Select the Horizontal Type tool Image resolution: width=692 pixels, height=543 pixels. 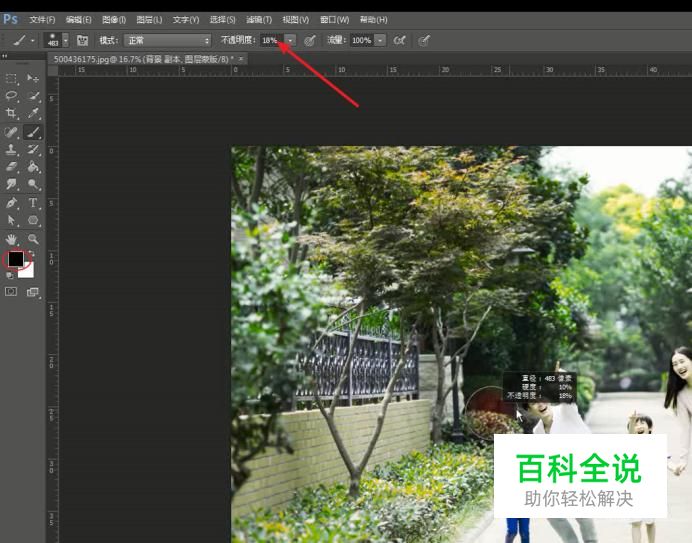(33, 203)
